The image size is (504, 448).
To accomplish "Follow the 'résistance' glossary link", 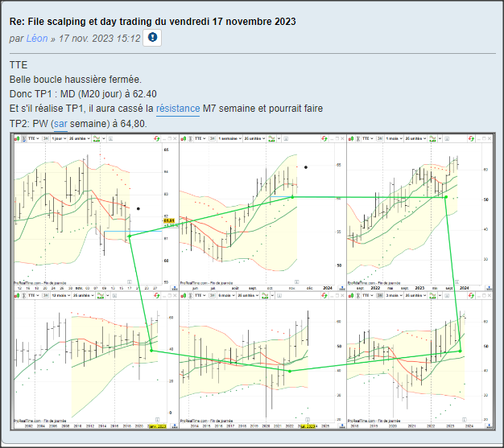I will 178,109.
